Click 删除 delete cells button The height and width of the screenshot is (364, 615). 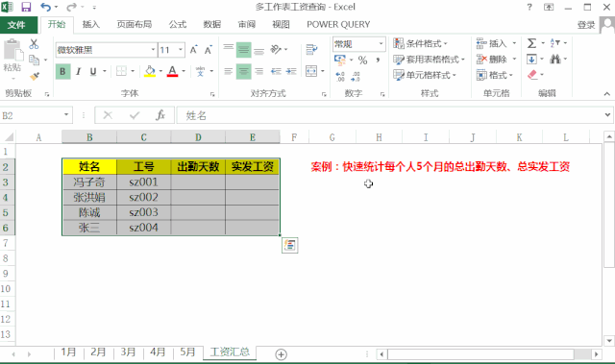(492, 60)
